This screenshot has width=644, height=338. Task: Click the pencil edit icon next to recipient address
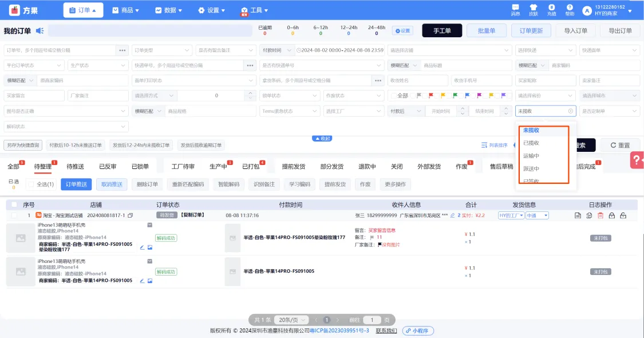[452, 215]
